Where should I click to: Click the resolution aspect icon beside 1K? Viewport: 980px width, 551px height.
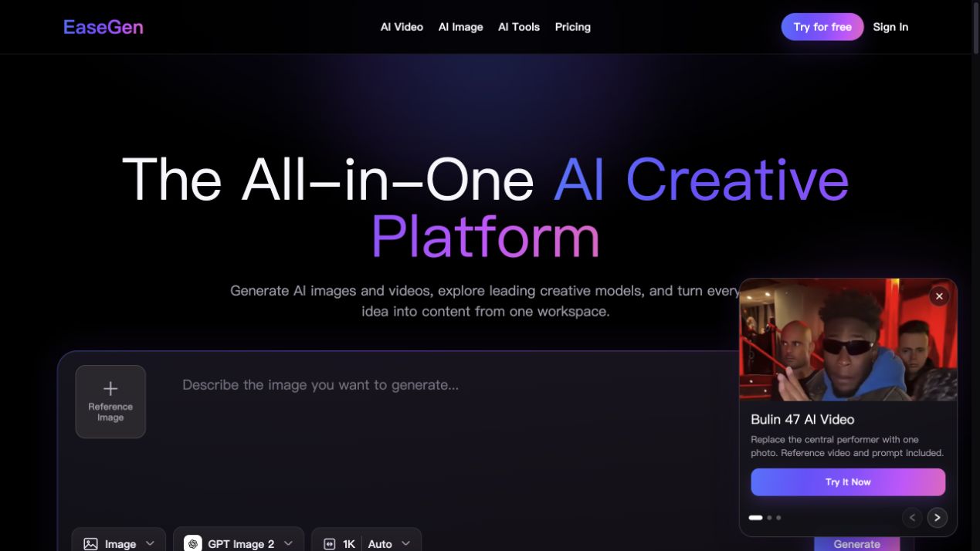pos(330,544)
